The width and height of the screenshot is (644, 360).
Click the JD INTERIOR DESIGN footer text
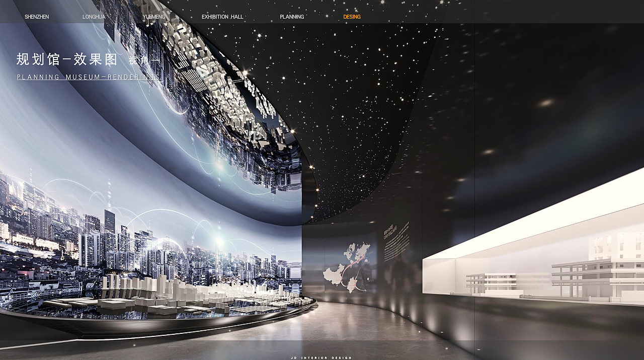pos(321,357)
